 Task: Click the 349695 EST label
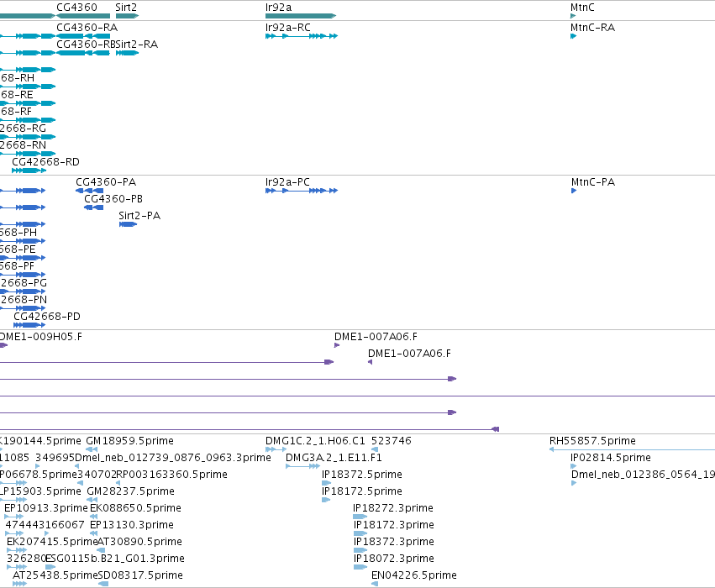tap(55, 458)
